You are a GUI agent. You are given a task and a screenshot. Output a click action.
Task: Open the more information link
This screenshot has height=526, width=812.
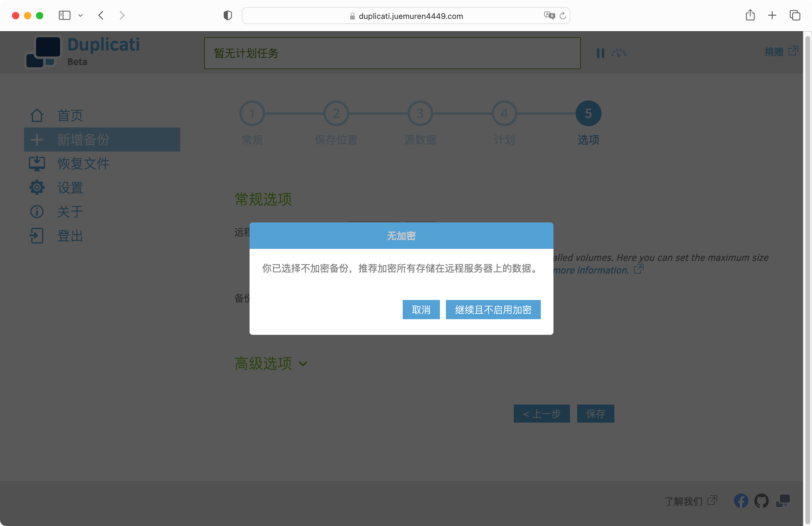pyautogui.click(x=598, y=270)
